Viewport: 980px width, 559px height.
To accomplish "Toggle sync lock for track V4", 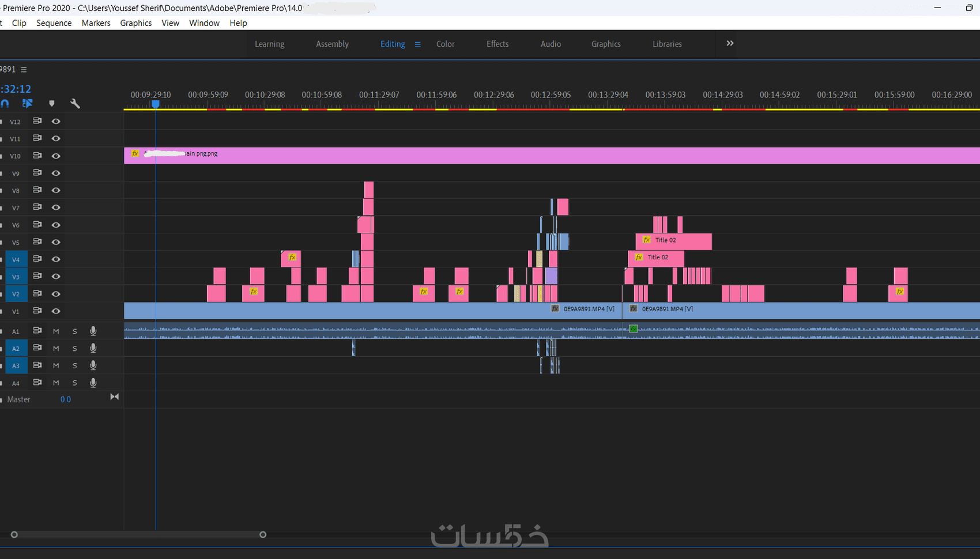I will tap(37, 259).
